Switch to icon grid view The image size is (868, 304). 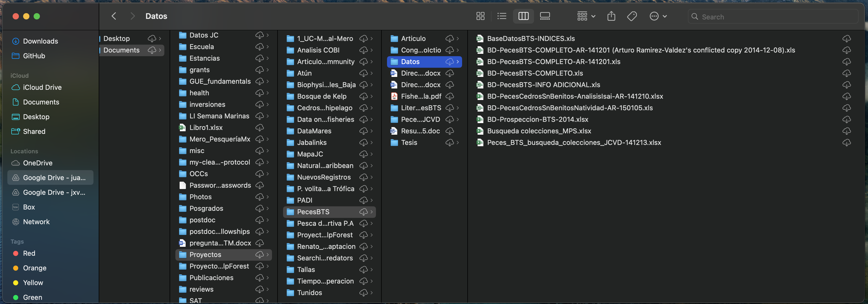480,16
